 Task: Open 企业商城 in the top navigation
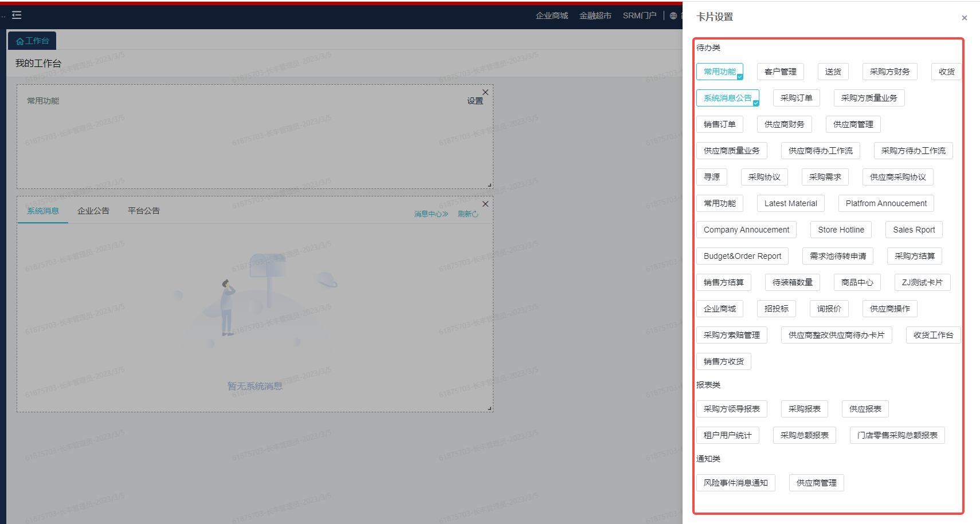point(552,15)
